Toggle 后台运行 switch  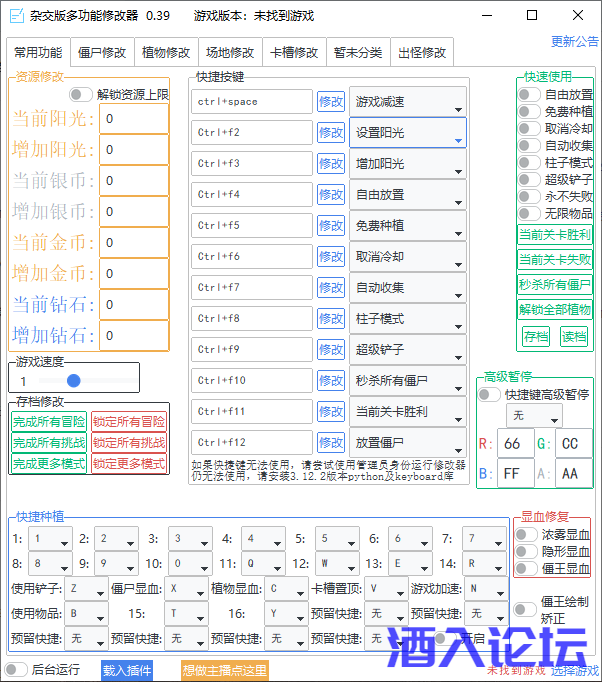16,669
